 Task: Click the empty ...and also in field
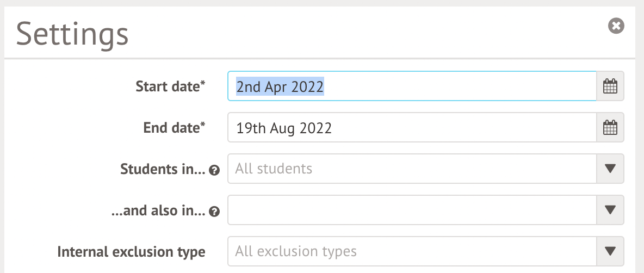412,210
